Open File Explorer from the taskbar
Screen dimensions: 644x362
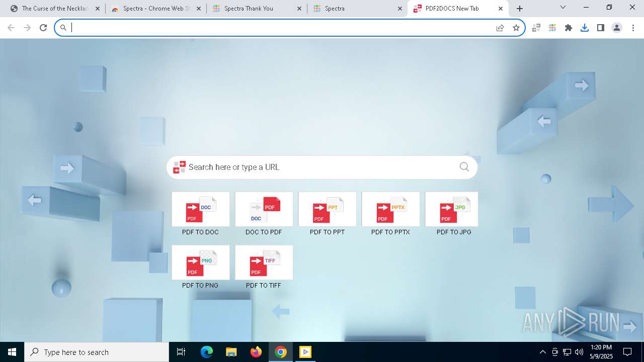click(x=231, y=352)
